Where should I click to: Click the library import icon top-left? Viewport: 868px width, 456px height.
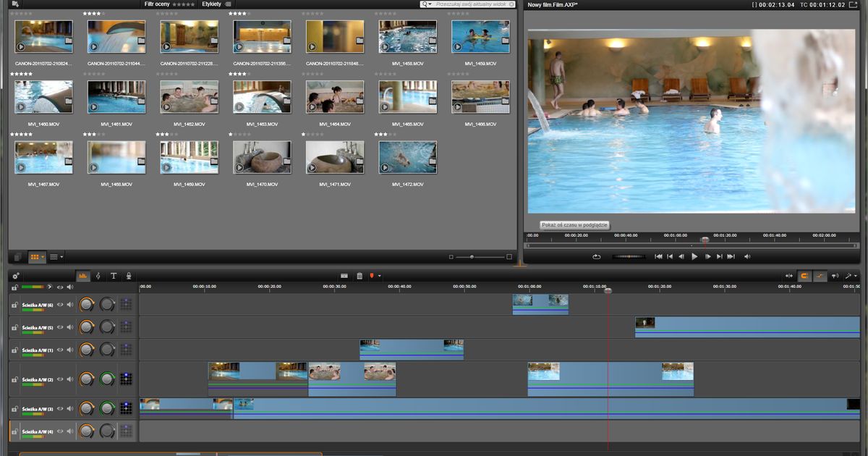tap(16, 4)
